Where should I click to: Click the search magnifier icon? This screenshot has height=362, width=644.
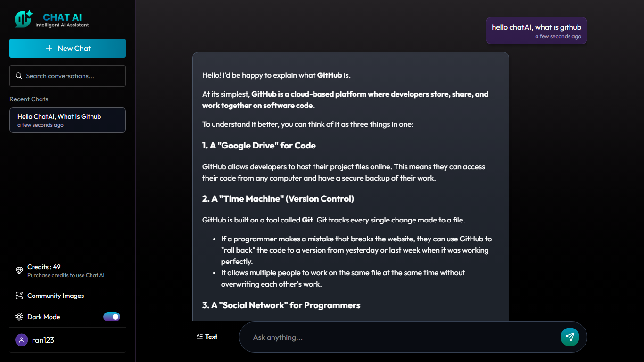click(x=19, y=76)
